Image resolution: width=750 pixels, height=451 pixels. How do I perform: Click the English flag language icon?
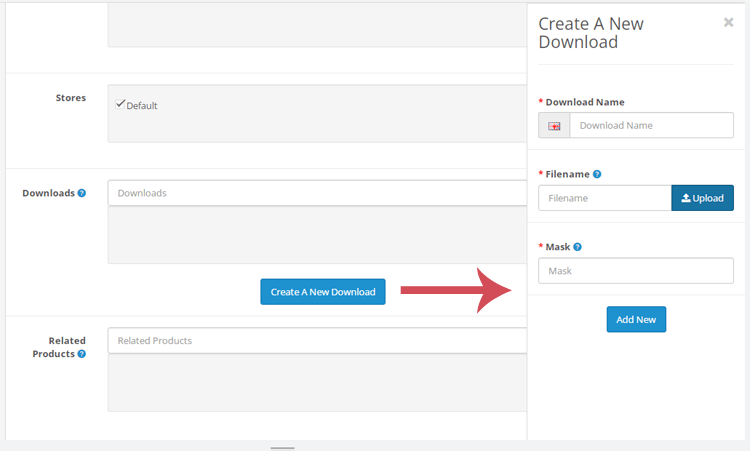click(x=554, y=126)
